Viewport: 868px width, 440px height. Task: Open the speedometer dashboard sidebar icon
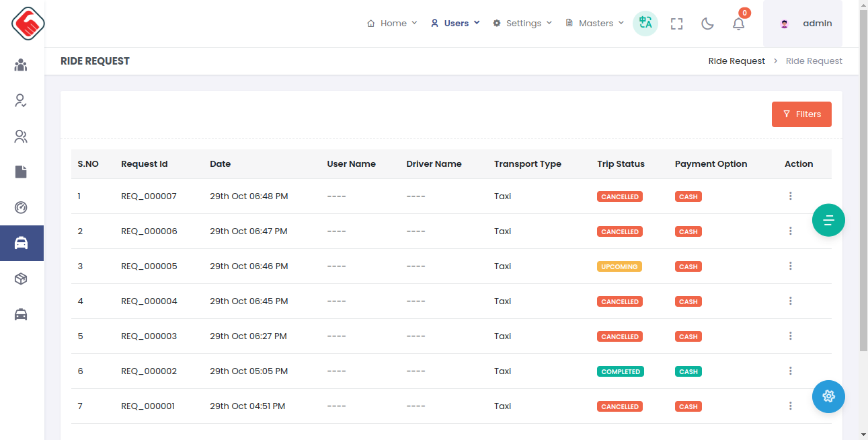pos(21,207)
